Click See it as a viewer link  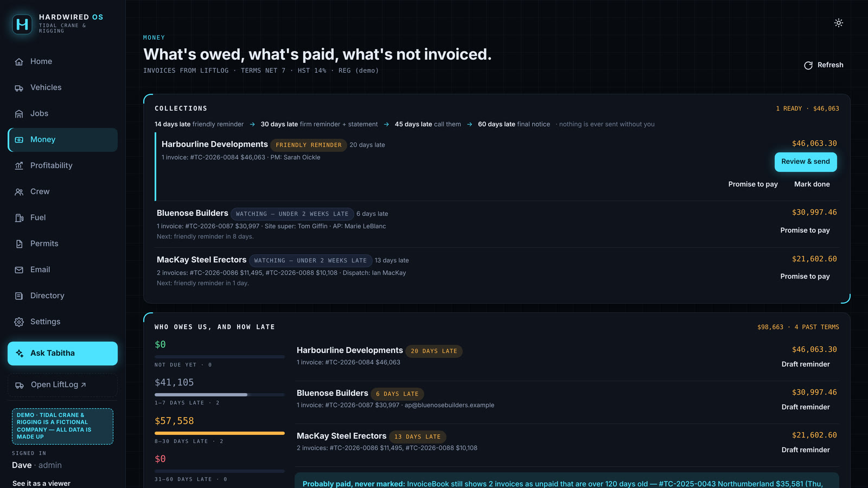click(41, 484)
